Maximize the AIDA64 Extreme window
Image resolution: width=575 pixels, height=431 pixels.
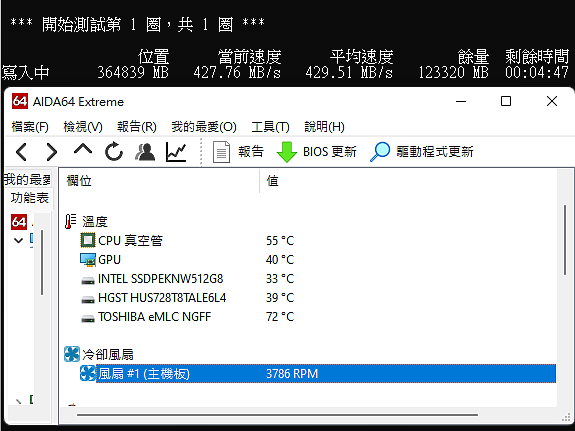[506, 101]
